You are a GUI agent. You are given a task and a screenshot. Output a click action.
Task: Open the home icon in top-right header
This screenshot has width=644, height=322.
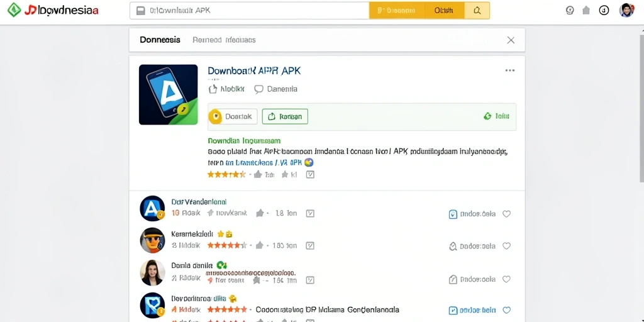(x=586, y=11)
